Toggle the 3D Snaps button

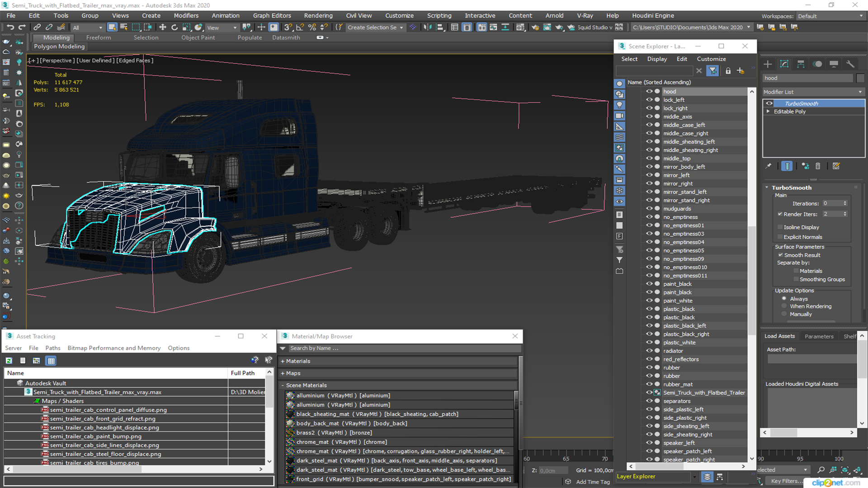(288, 27)
